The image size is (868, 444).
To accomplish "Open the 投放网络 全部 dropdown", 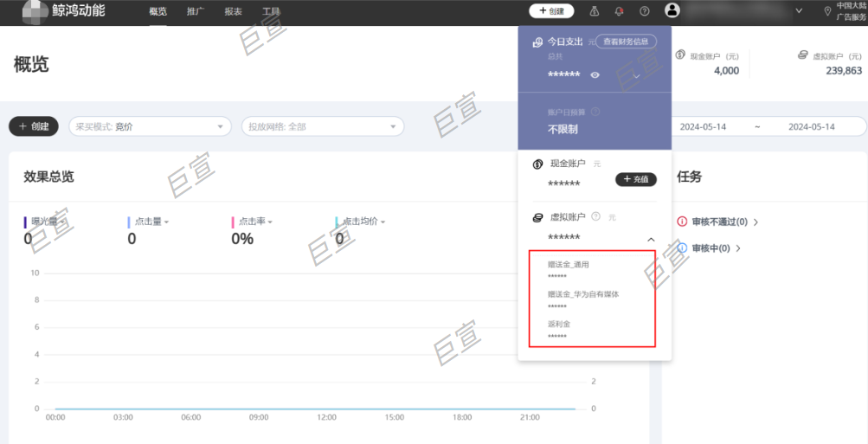I will 323,126.
